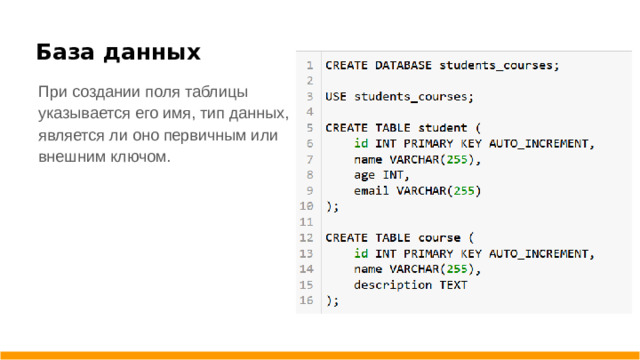Click the USE students_courses line
Viewport: 640px width, 360px height.
coord(399,97)
